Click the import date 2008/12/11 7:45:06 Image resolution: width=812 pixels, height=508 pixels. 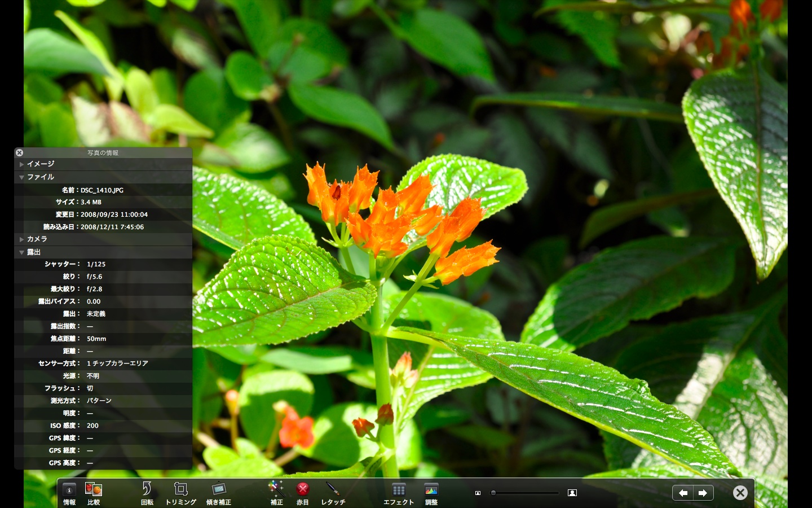tap(112, 227)
